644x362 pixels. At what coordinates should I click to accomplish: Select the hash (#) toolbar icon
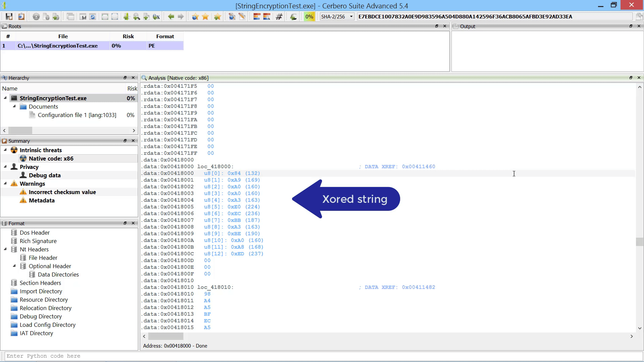(279, 16)
